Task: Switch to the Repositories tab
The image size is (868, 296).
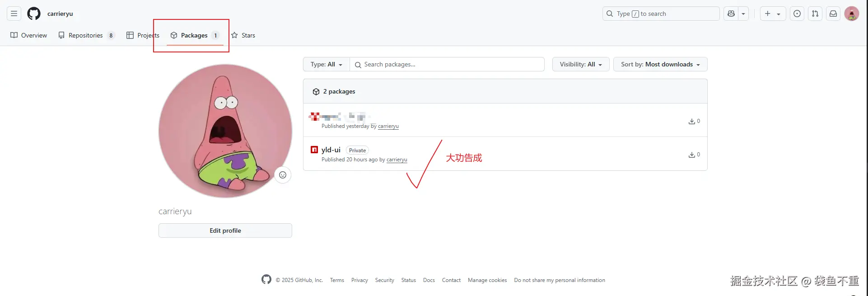Action: tap(86, 35)
